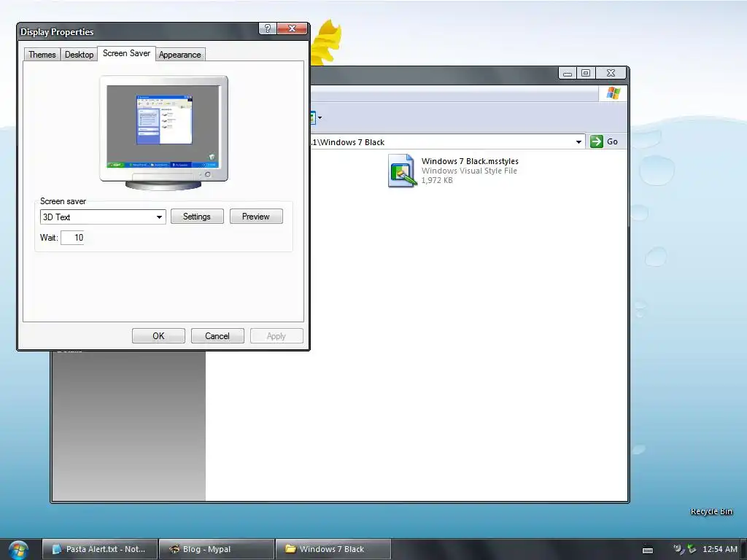Click the keyboard tray icon
Viewport: 747px width, 560px height.
(x=648, y=550)
